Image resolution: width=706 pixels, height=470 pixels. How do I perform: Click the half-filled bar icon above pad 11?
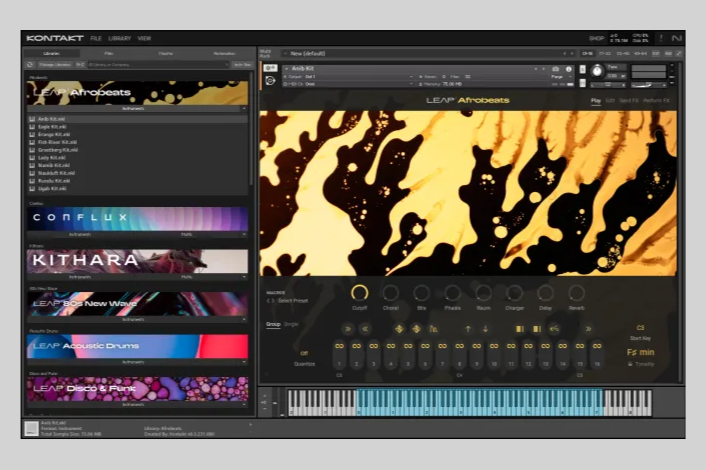click(x=520, y=329)
